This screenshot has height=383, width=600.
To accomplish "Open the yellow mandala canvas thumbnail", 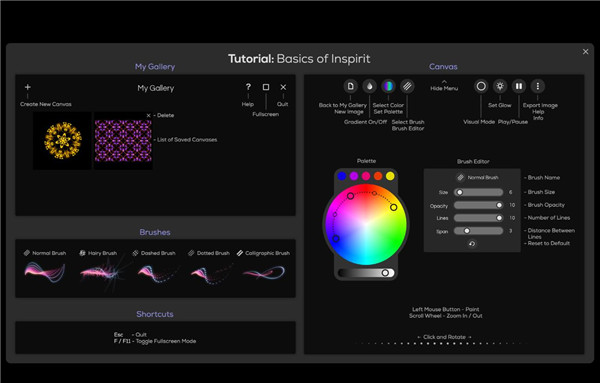I will (x=62, y=140).
